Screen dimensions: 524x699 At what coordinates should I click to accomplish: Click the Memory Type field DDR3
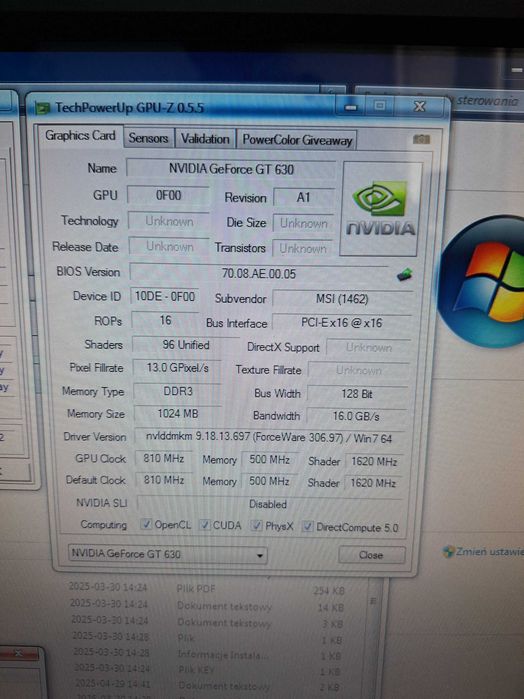point(177,391)
